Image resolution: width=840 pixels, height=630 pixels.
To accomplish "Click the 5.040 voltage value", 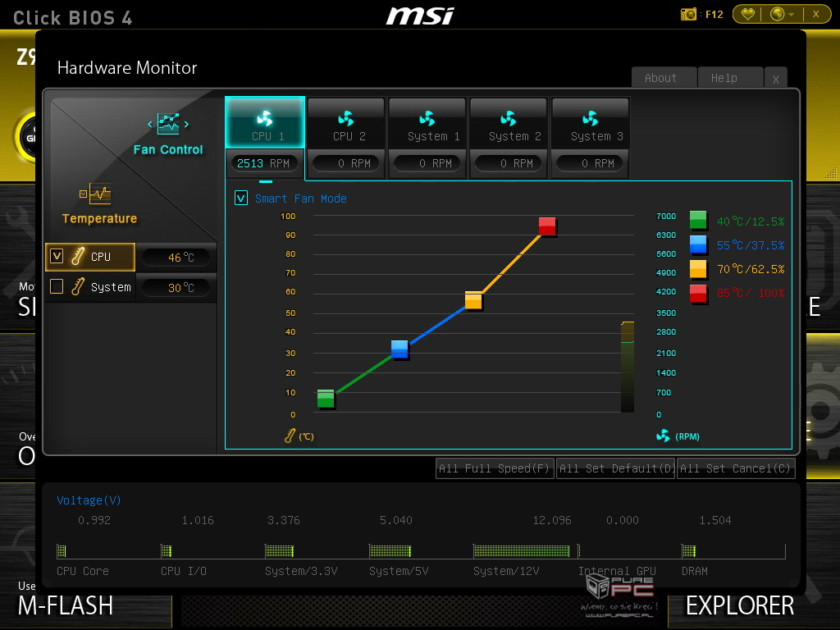I will pyautogui.click(x=396, y=520).
